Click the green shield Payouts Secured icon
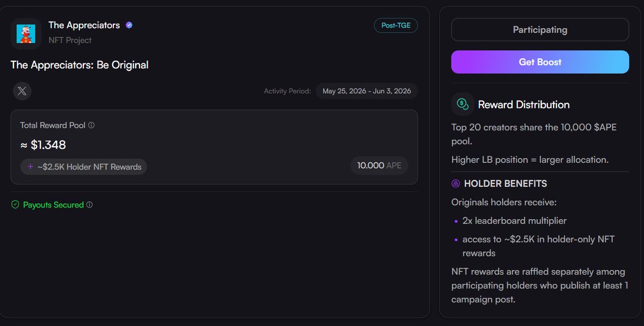644x326 pixels. point(15,205)
